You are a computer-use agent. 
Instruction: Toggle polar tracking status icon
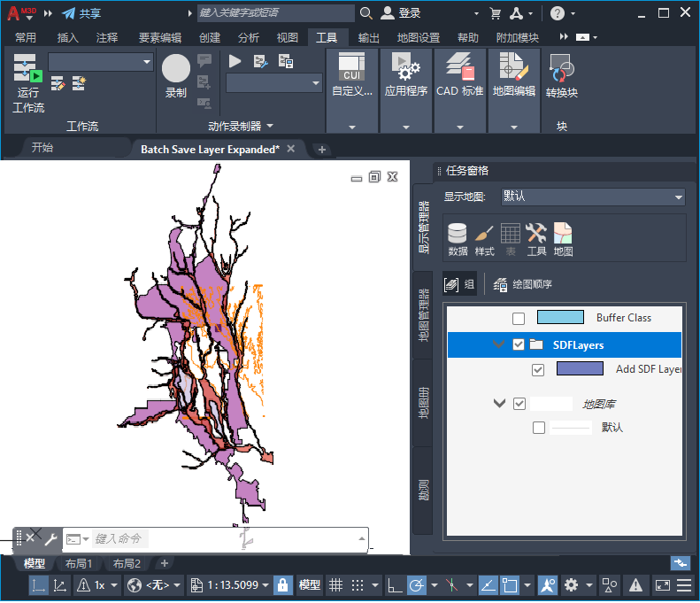[417, 585]
